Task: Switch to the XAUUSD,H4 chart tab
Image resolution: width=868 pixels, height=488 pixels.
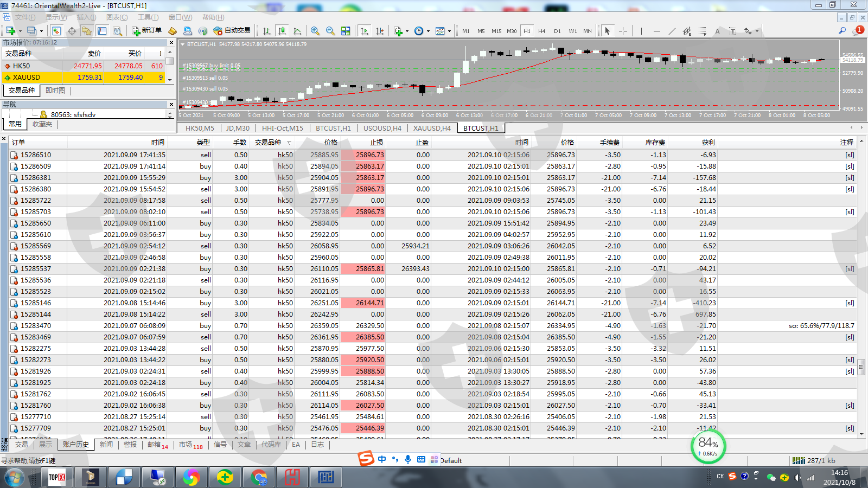Action: pyautogui.click(x=432, y=129)
